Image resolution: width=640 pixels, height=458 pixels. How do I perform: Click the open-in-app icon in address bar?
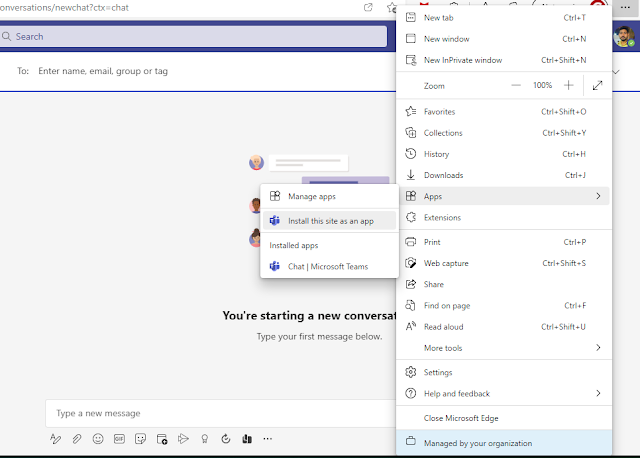pos(368,7)
